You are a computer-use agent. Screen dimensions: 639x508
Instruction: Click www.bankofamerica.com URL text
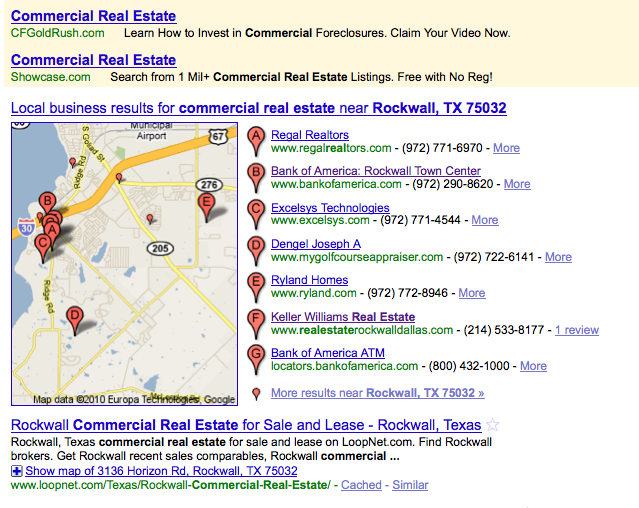click(x=336, y=184)
